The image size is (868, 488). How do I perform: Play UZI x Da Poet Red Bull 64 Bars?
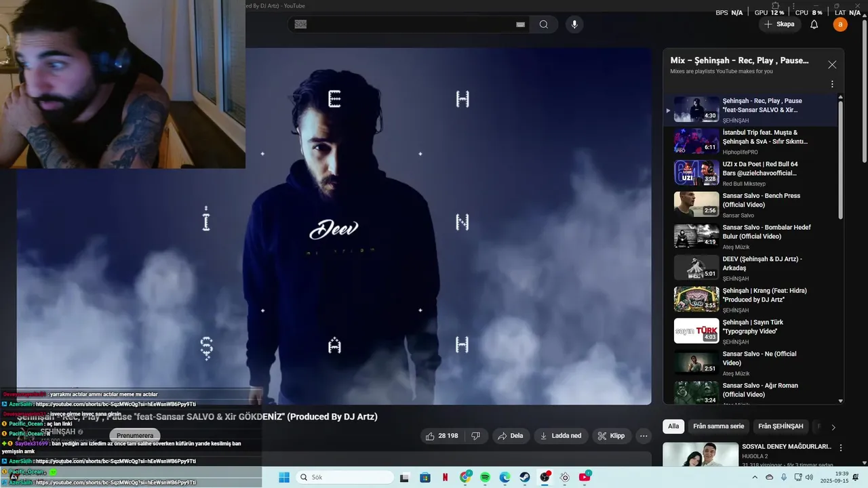(x=750, y=173)
